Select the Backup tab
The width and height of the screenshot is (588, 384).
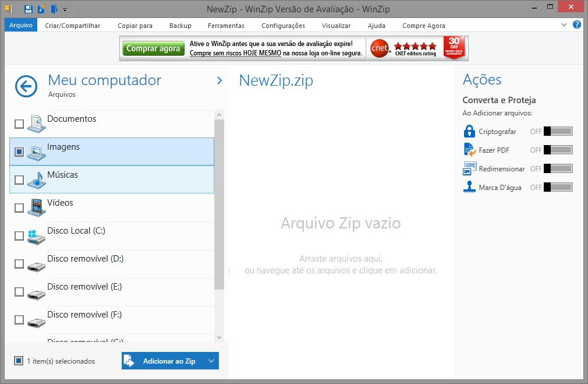pos(180,26)
